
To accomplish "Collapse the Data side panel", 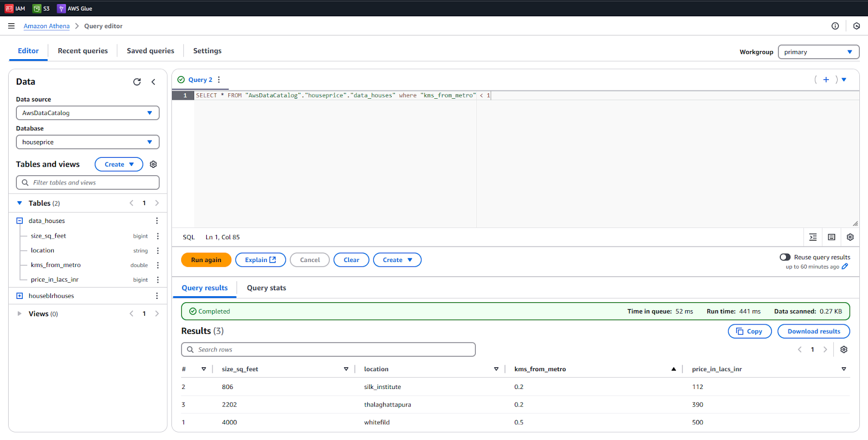I will tap(154, 82).
